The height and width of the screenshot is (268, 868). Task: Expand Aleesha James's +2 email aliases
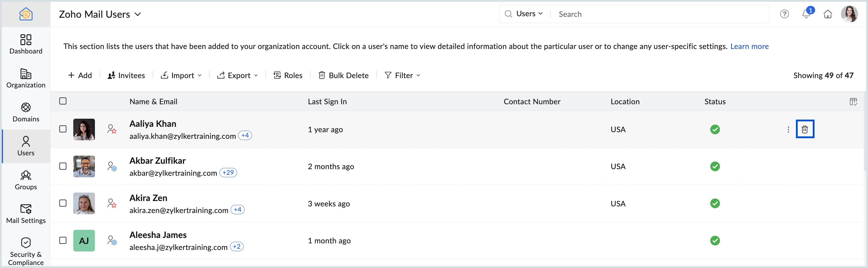[x=237, y=247]
